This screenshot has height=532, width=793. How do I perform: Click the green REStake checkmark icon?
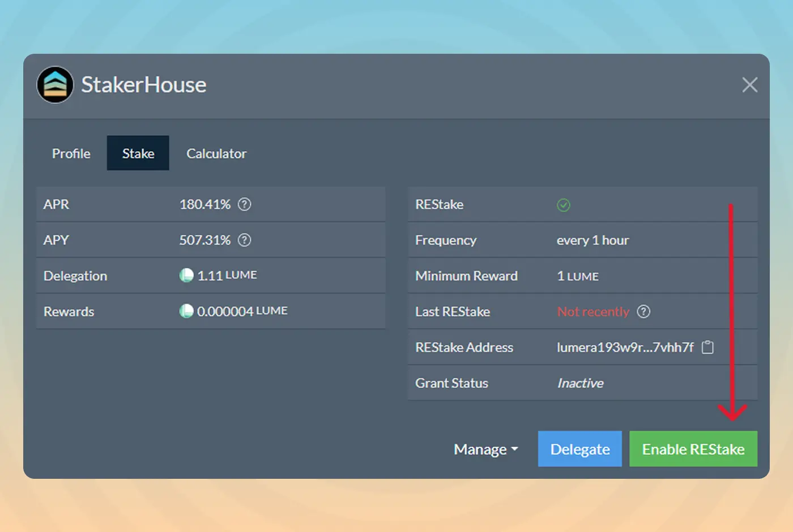pos(563,205)
